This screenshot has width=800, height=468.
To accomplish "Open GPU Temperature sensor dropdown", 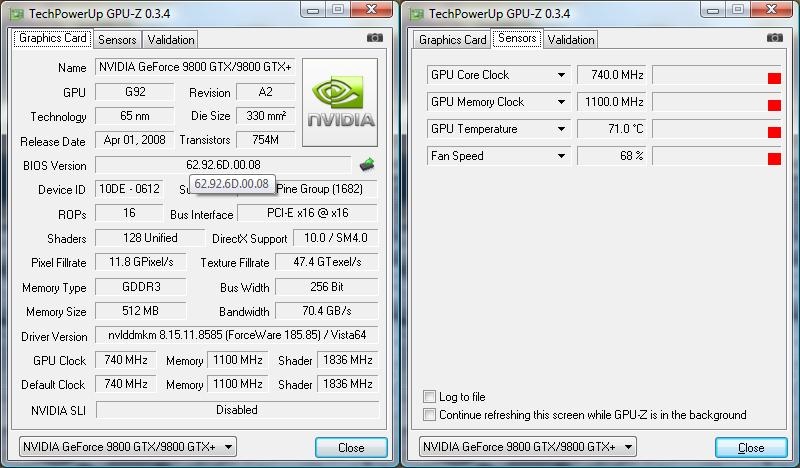I will click(561, 129).
